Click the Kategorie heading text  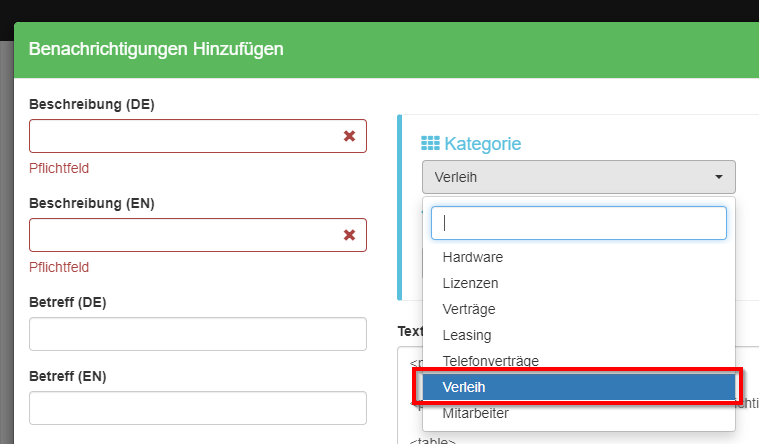tap(483, 144)
